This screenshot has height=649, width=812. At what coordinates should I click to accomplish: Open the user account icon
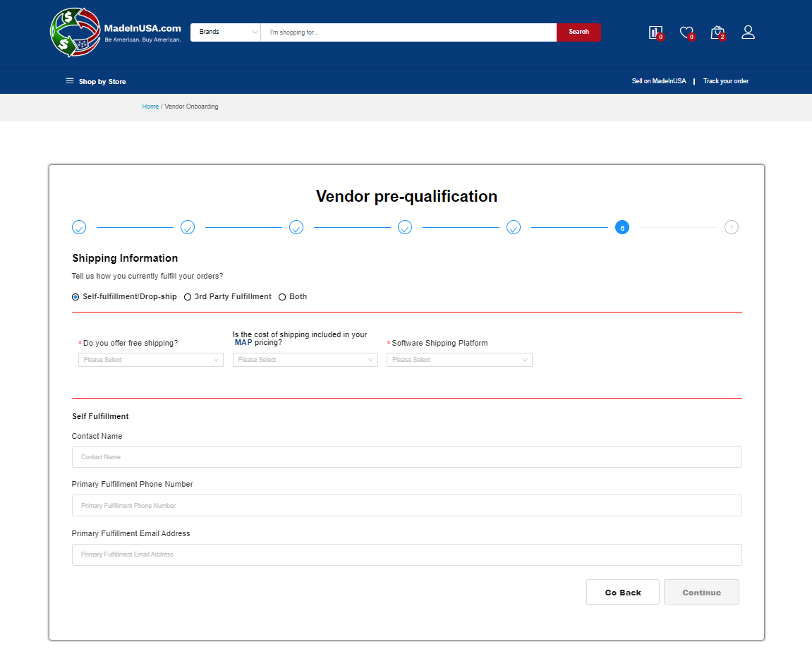(x=748, y=32)
